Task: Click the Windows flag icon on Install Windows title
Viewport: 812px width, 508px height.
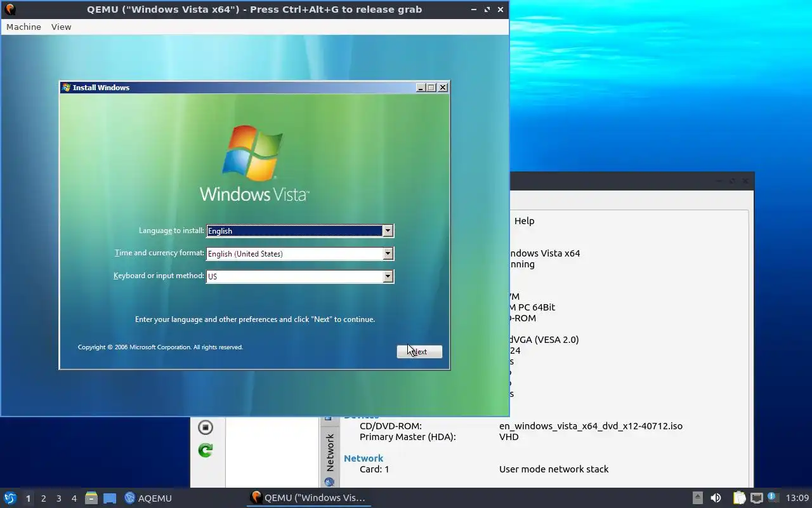Action: point(66,88)
